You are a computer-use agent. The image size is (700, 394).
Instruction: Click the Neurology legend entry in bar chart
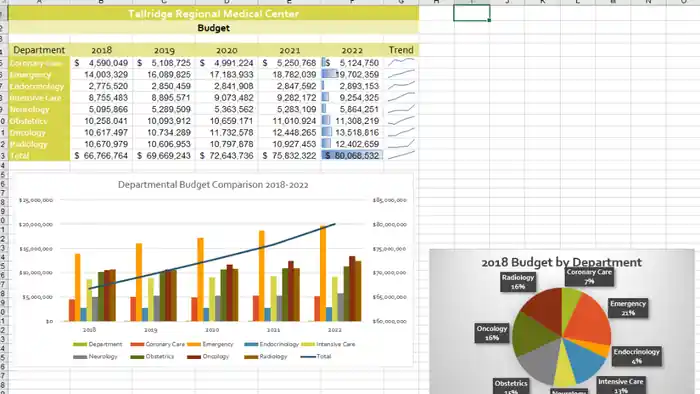click(95, 357)
